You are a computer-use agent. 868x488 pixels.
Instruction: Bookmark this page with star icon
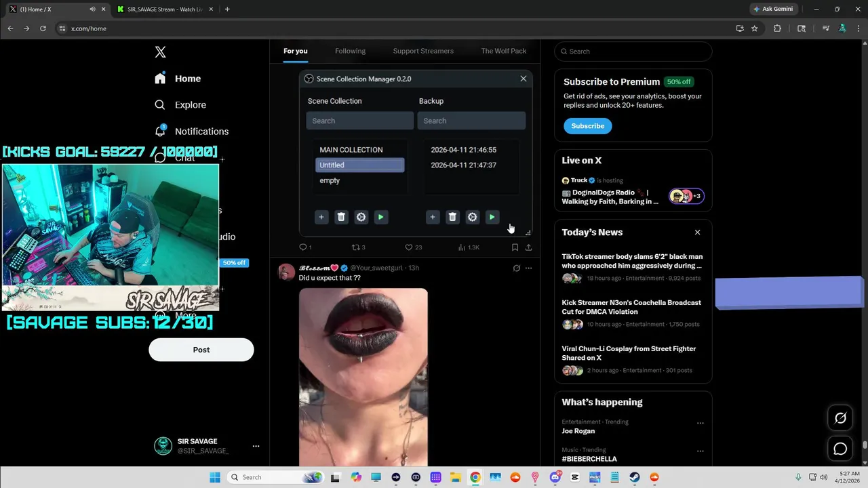754,28
